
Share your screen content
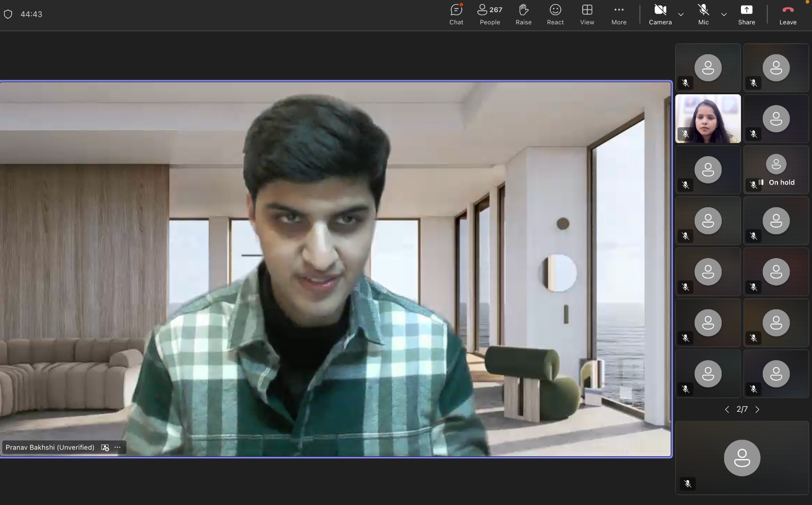click(746, 14)
